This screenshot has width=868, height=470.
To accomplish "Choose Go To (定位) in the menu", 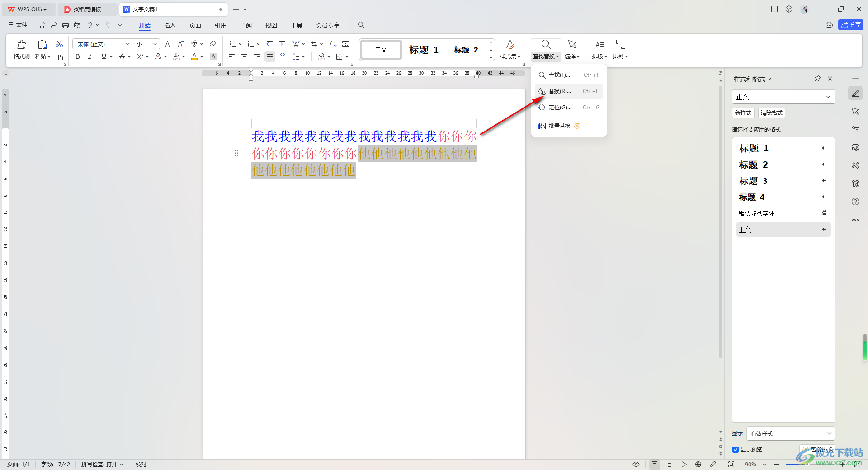I will click(x=569, y=108).
